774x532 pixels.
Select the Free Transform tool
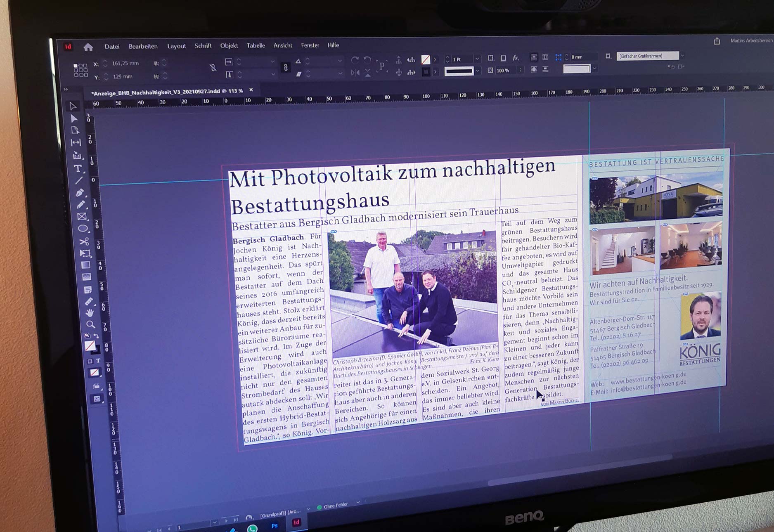point(85,253)
